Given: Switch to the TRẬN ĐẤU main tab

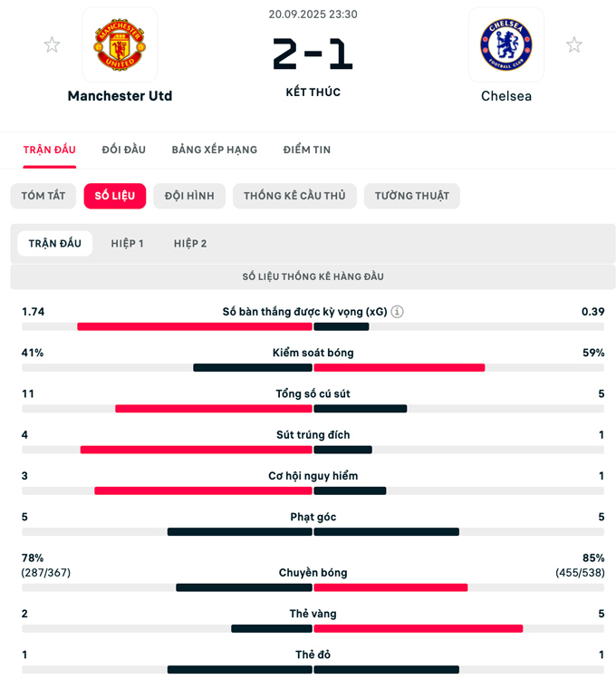Looking at the screenshot, I should click(x=50, y=150).
